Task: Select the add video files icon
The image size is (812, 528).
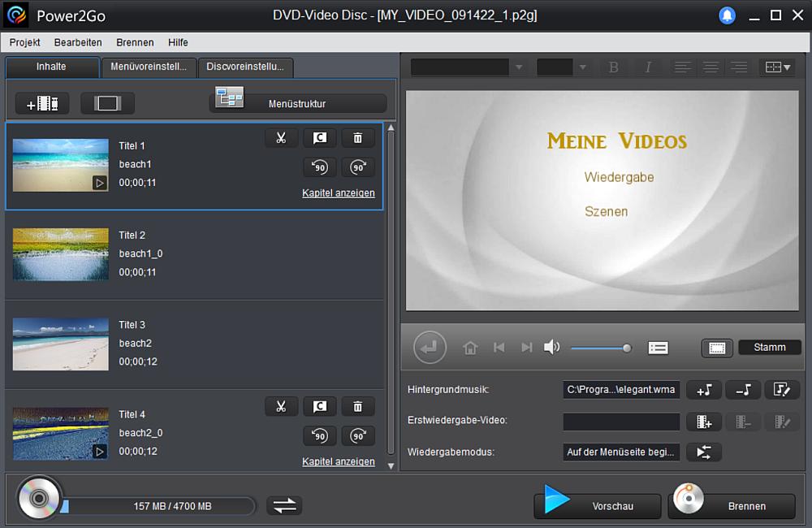Action: [41, 103]
